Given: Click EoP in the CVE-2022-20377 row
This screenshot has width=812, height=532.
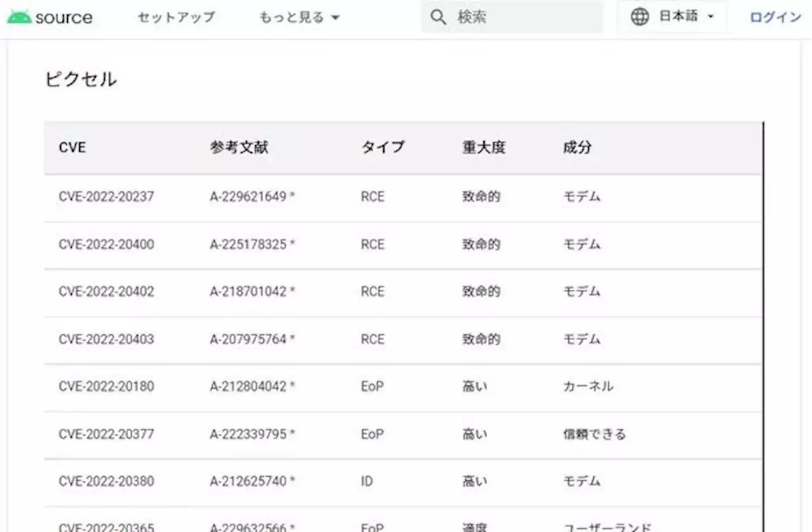Looking at the screenshot, I should tap(372, 434).
